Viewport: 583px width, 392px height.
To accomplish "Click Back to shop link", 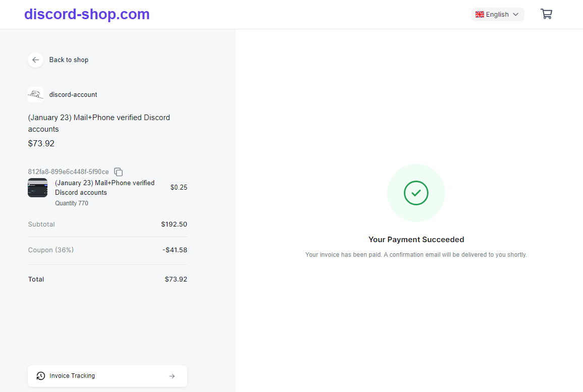I will coord(69,60).
